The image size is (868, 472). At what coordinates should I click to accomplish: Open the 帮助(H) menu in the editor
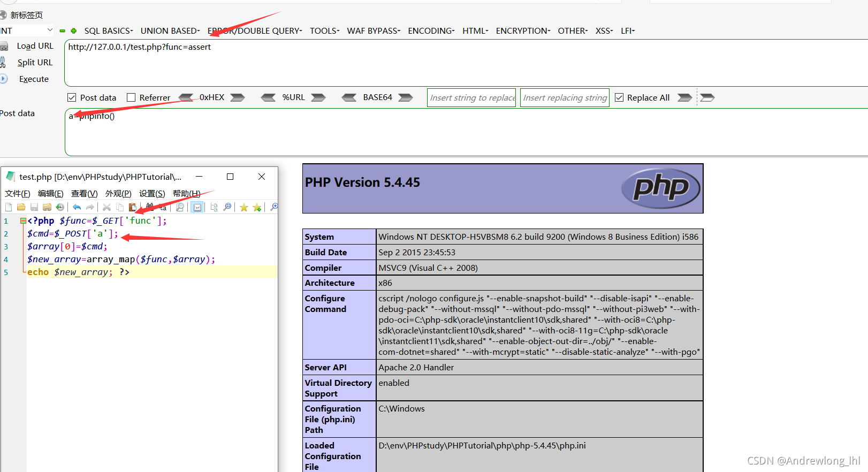186,194
